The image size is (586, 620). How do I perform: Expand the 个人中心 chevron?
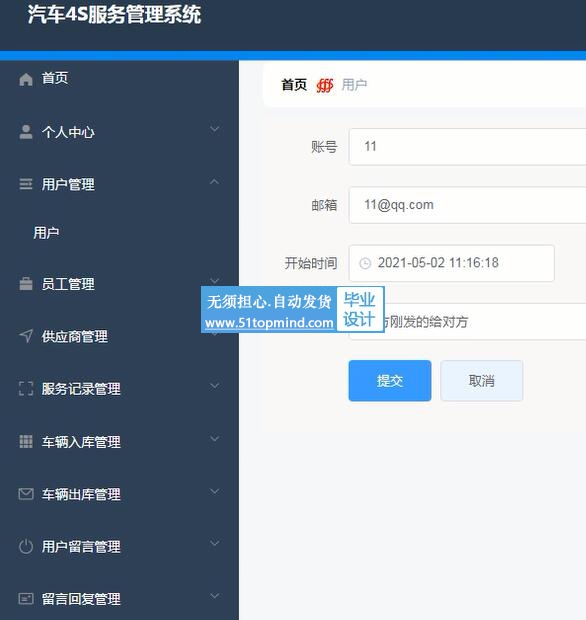click(215, 129)
